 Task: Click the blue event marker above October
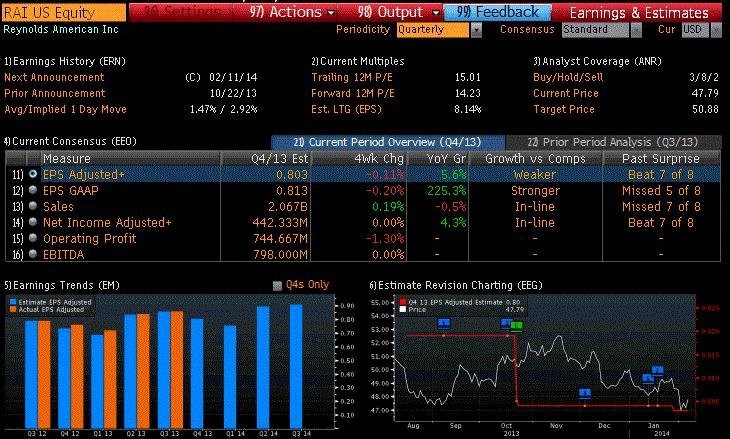coord(507,323)
